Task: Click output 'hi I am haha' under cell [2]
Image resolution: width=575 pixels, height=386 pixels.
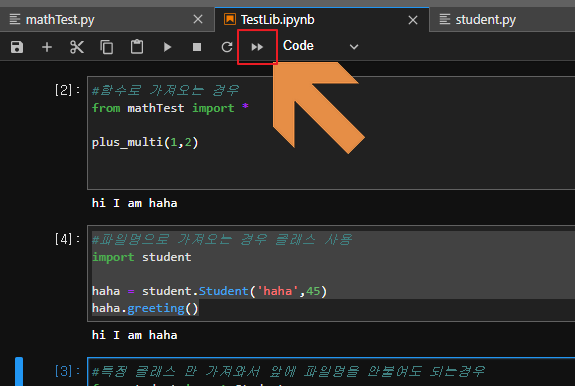Action: [135, 203]
